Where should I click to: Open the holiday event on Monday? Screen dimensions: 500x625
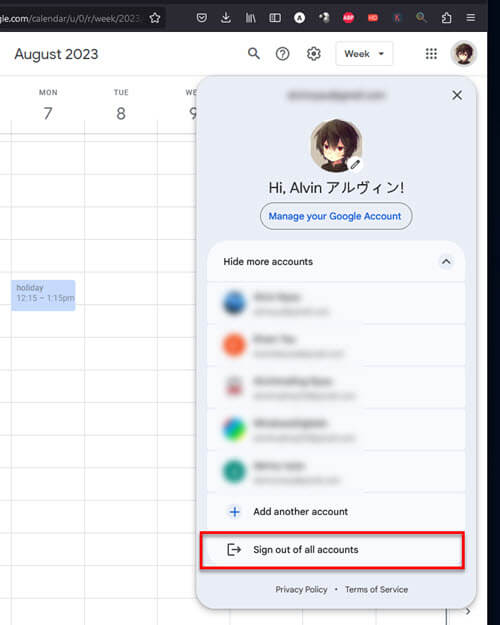[43, 295]
